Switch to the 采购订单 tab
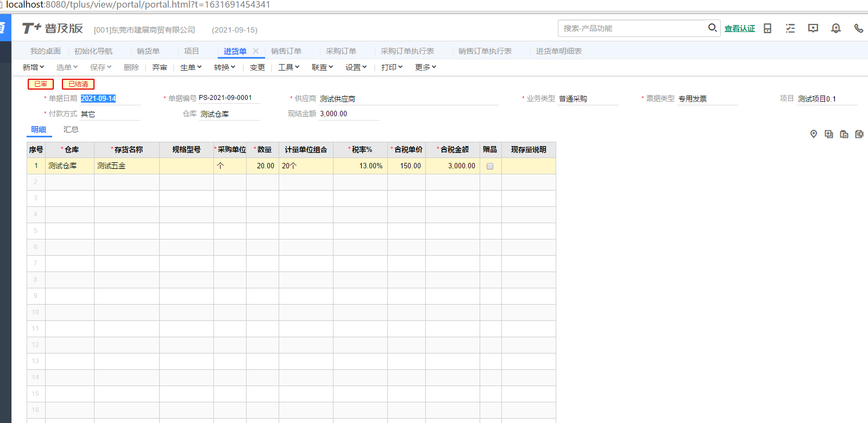The width and height of the screenshot is (868, 423). tap(341, 51)
